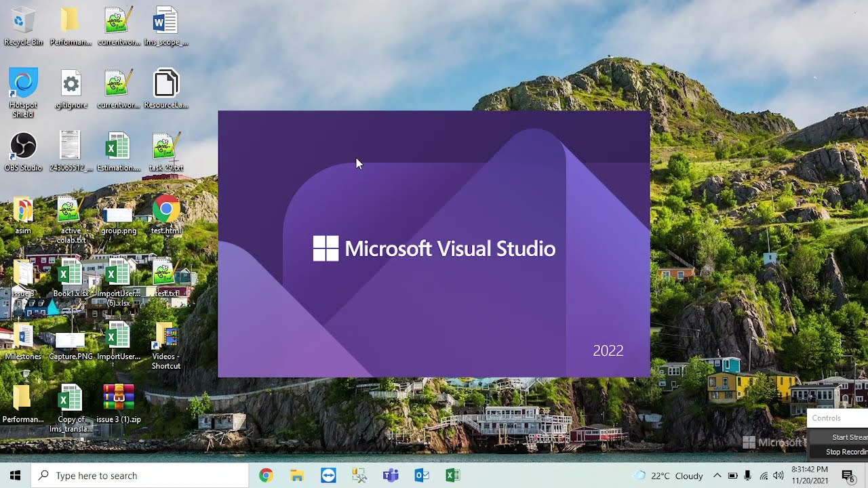
Task: Open Microsoft Teams from the taskbar
Action: click(391, 475)
